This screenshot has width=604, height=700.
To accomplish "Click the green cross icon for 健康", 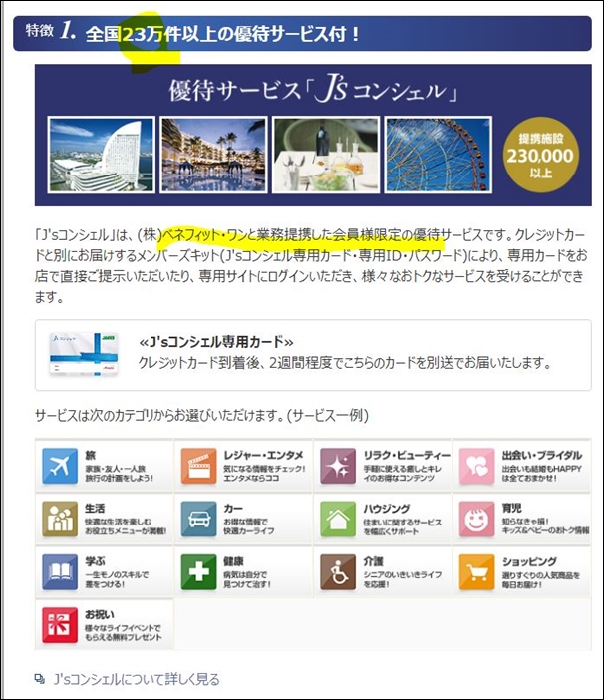I will click(199, 572).
